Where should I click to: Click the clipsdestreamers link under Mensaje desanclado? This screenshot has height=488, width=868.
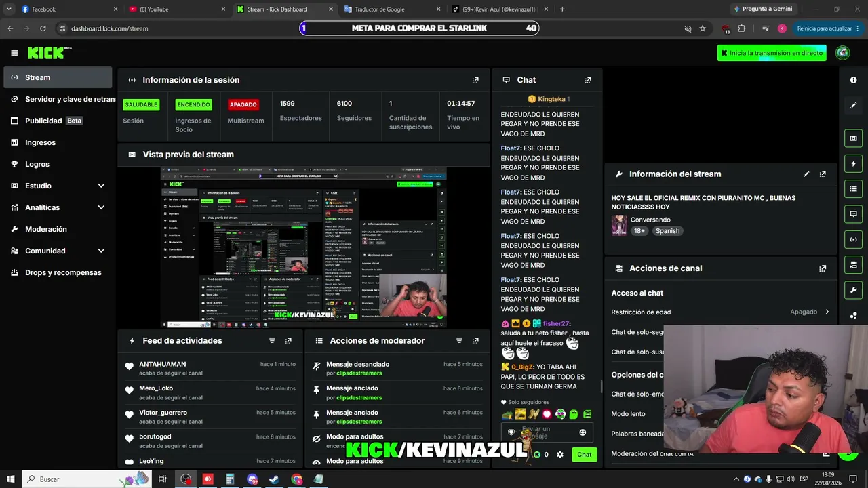(359, 373)
